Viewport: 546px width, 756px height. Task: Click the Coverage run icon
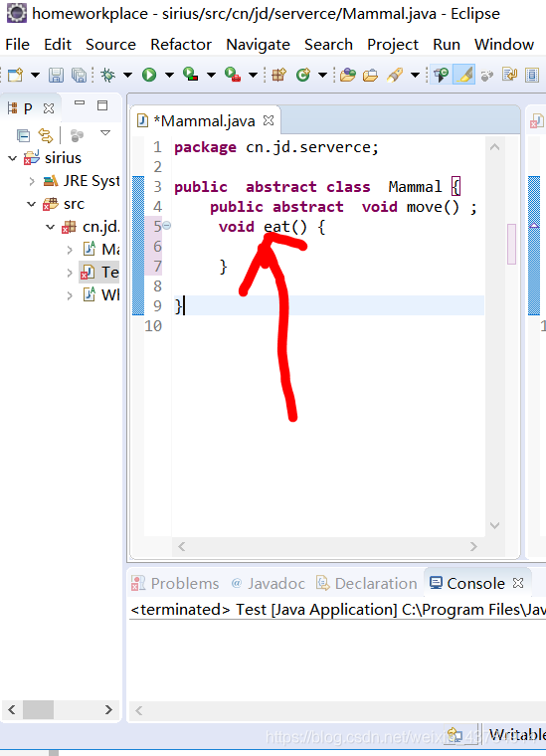[x=191, y=75]
